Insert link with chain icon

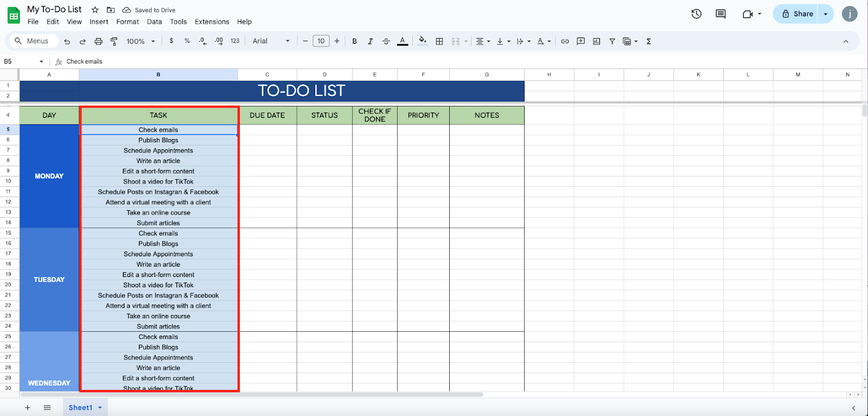coord(565,41)
